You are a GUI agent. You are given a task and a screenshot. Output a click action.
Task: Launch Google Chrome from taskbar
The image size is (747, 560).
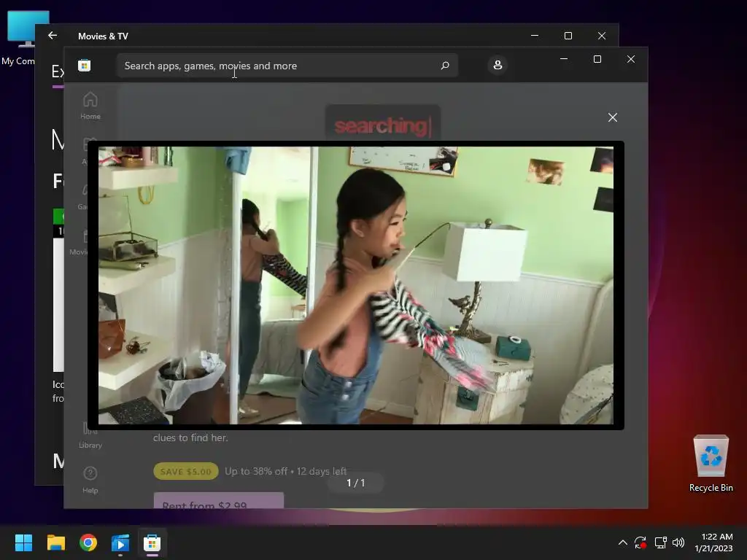pyautogui.click(x=88, y=542)
